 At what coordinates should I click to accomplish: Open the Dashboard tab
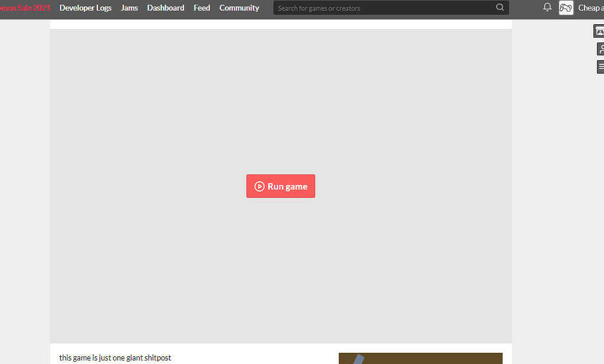(166, 8)
